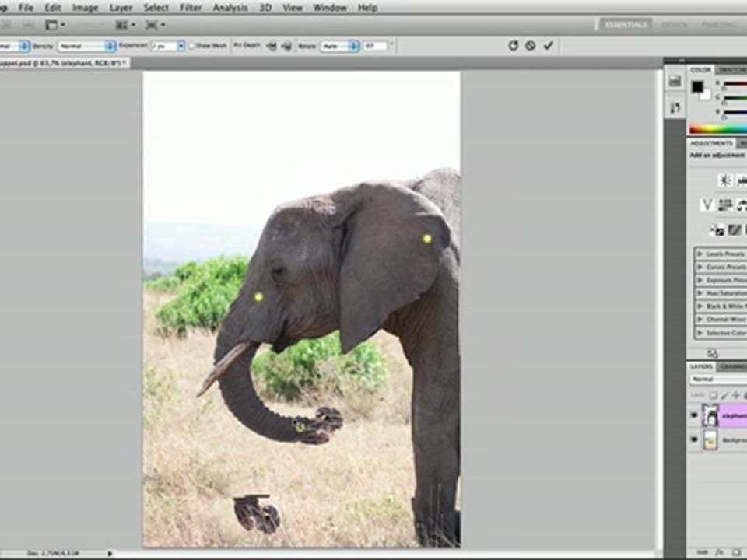The height and width of the screenshot is (560, 747).
Task: Open the Analysis menu
Action: click(x=230, y=8)
